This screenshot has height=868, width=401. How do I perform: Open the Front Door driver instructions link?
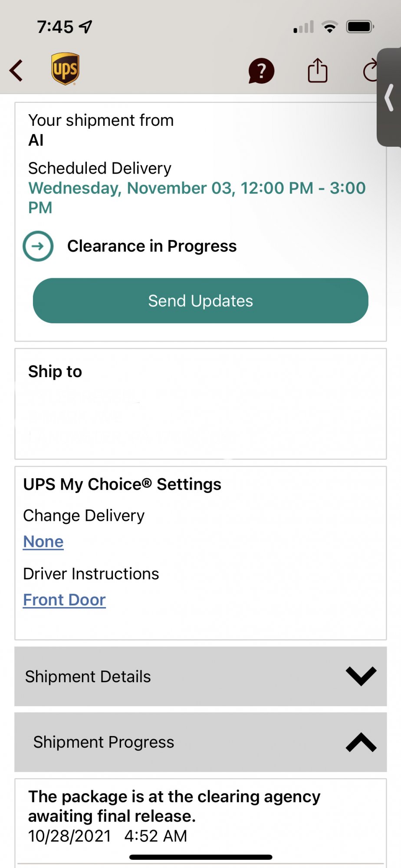point(64,600)
